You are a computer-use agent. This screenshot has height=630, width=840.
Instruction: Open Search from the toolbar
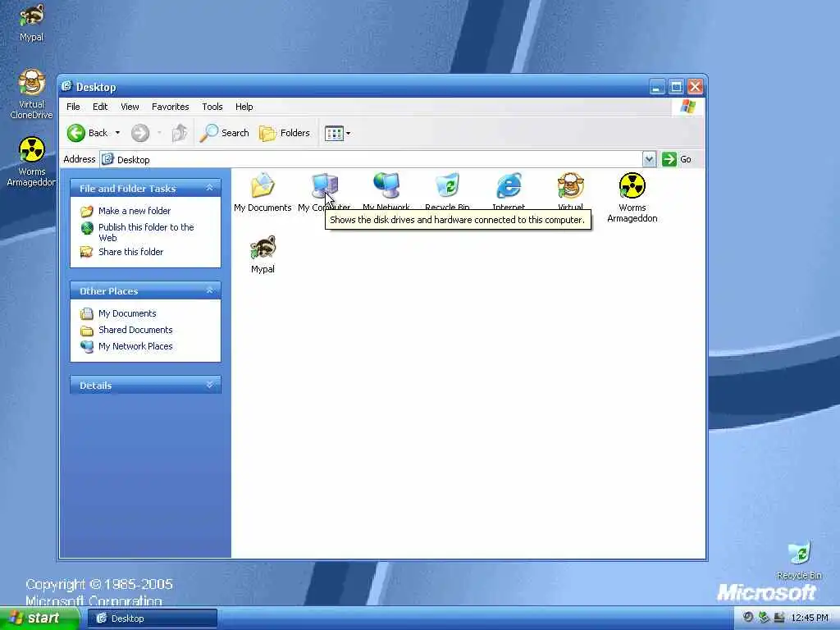click(225, 133)
